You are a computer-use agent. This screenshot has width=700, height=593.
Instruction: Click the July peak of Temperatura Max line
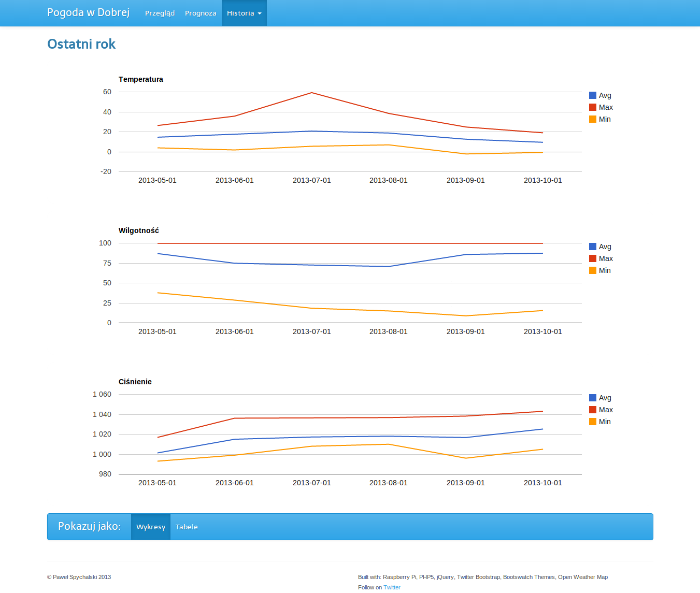(311, 93)
